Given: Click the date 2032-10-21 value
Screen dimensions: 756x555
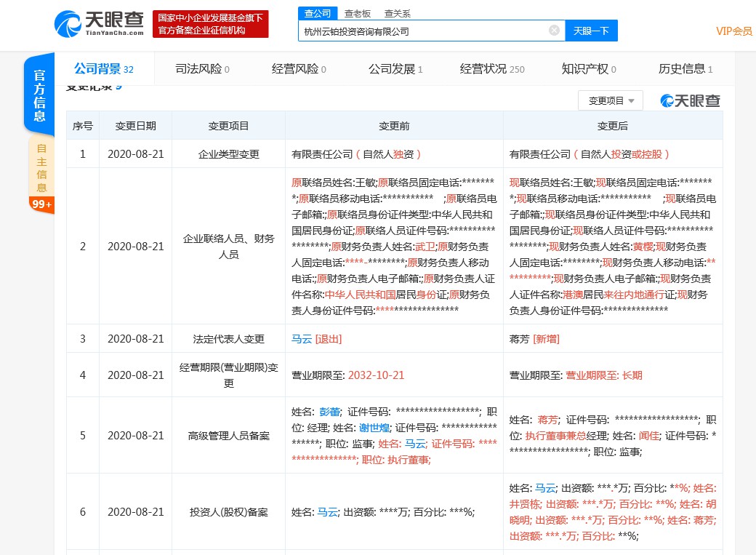Looking at the screenshot, I should pyautogui.click(x=376, y=375).
